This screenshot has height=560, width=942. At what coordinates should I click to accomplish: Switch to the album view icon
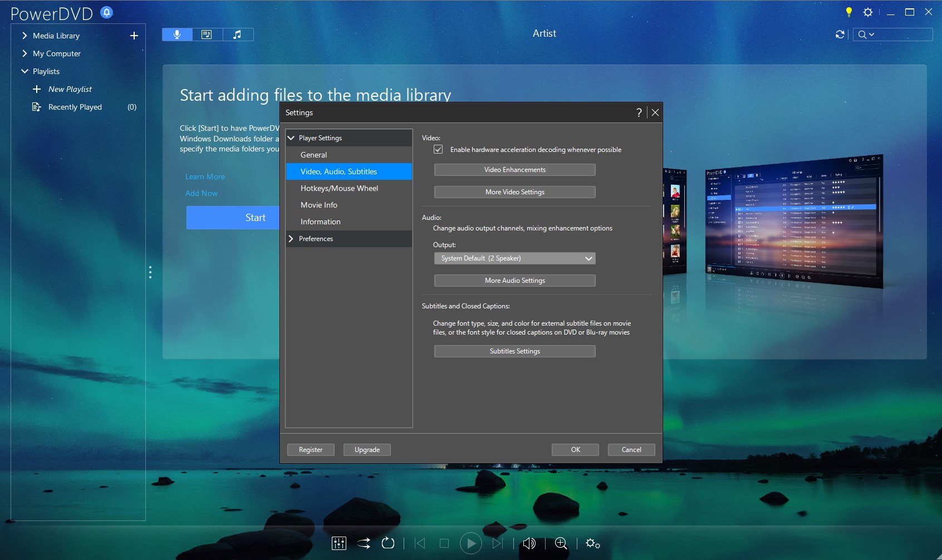coord(207,35)
